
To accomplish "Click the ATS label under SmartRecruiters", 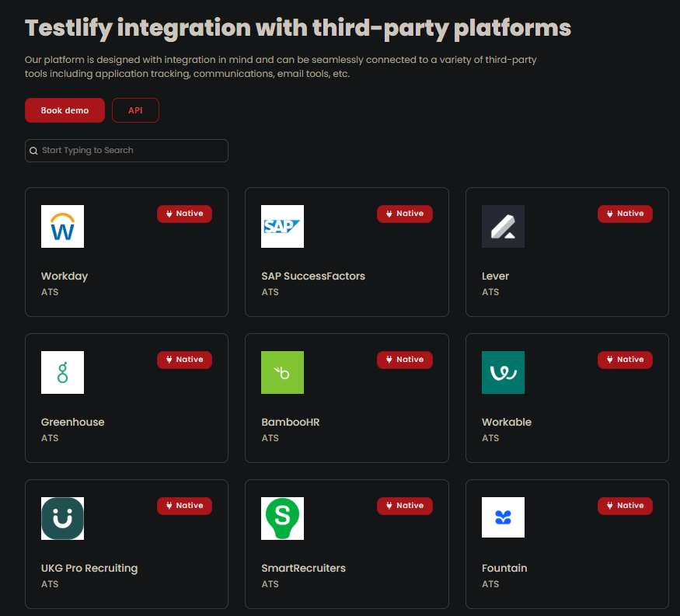I will (270, 584).
